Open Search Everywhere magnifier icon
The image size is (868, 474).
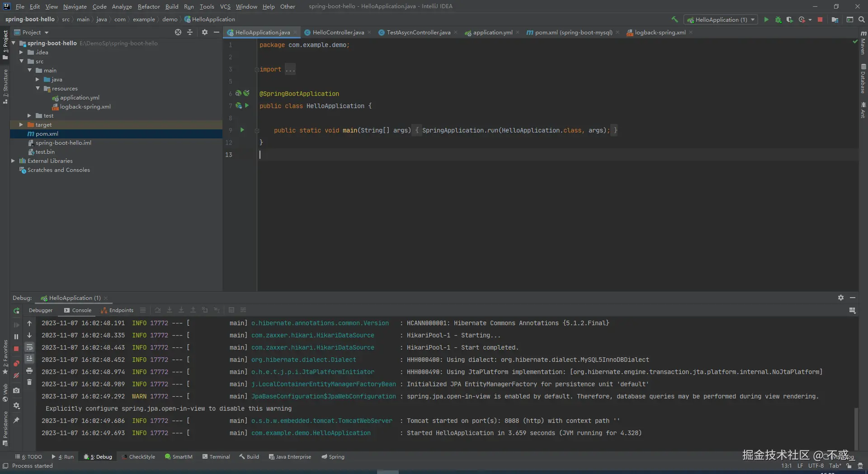pyautogui.click(x=862, y=19)
